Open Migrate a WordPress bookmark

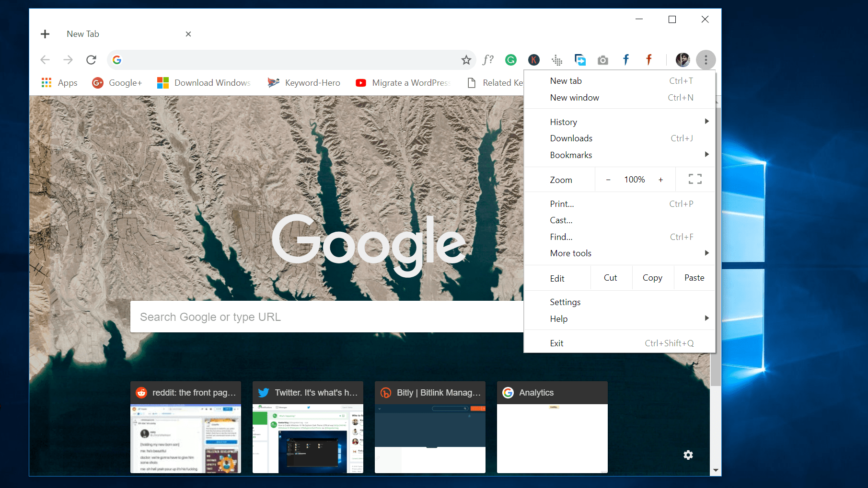[x=403, y=83]
